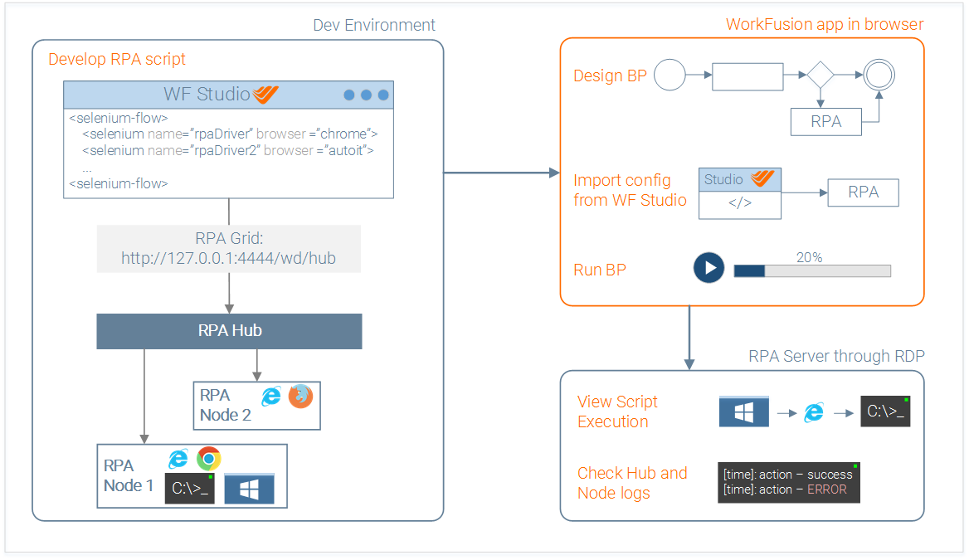Click the Internet Explorer icon in RPA Server panel
This screenshot has height=560, width=969.
click(x=814, y=412)
